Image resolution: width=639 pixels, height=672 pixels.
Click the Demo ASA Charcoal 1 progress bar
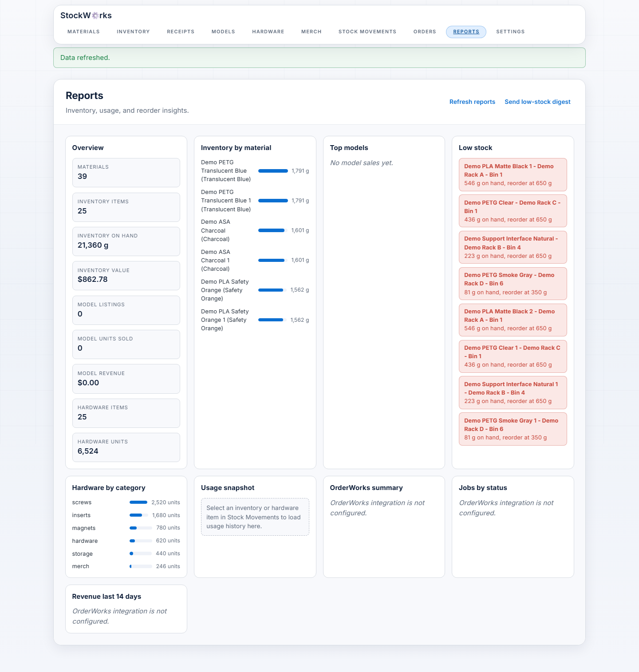273,260
